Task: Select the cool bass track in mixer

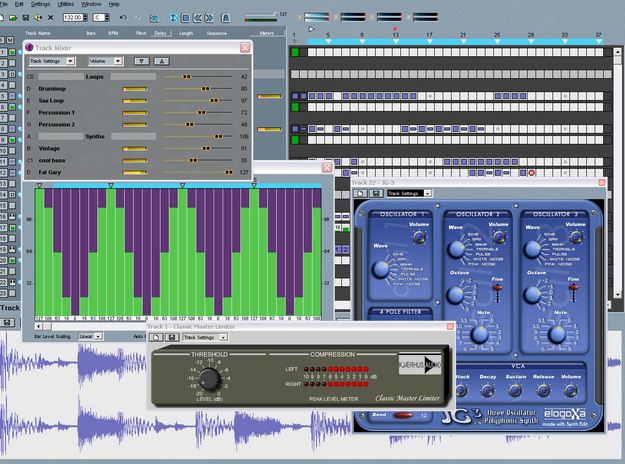Action: [52, 160]
